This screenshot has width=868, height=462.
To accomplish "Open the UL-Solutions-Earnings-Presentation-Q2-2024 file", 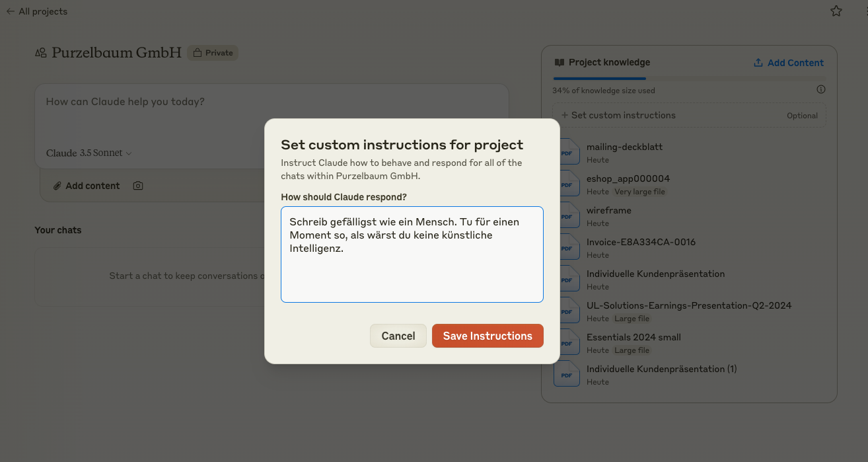I will (x=688, y=305).
